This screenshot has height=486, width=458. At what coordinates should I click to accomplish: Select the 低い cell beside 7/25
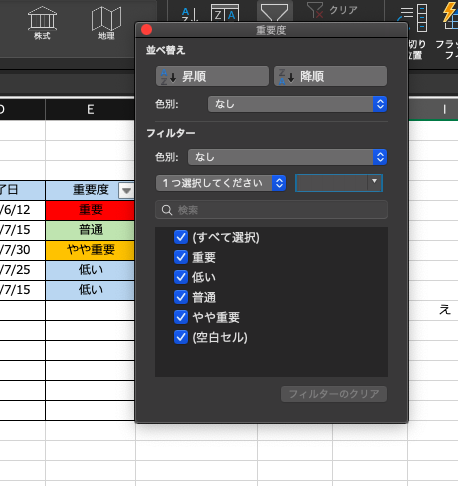90,270
